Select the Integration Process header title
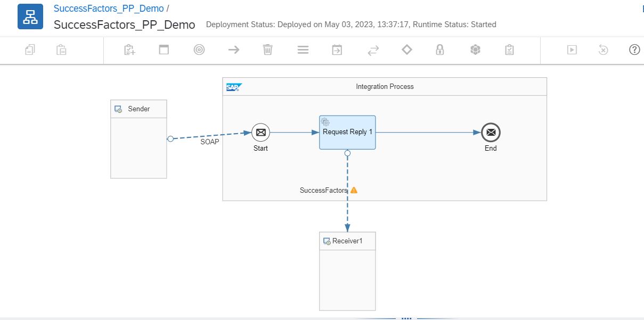The width and height of the screenshot is (644, 320). pos(385,86)
